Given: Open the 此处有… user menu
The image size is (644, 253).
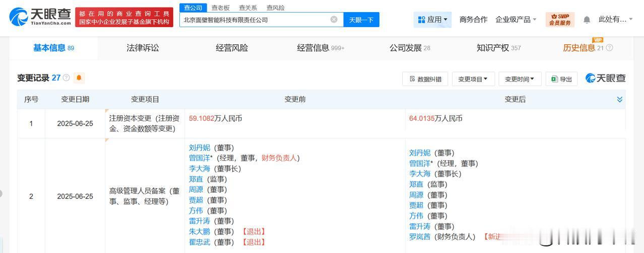Looking at the screenshot, I should pyautogui.click(x=615, y=20).
